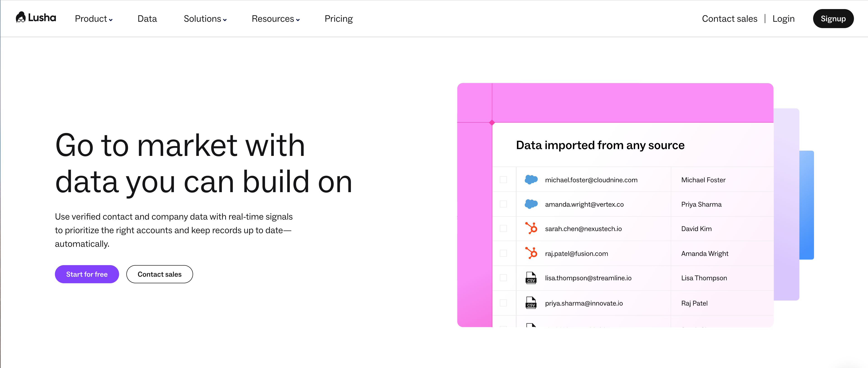Click Salesforce cloud icon beside michael.foster email
868x368 pixels.
click(531, 180)
